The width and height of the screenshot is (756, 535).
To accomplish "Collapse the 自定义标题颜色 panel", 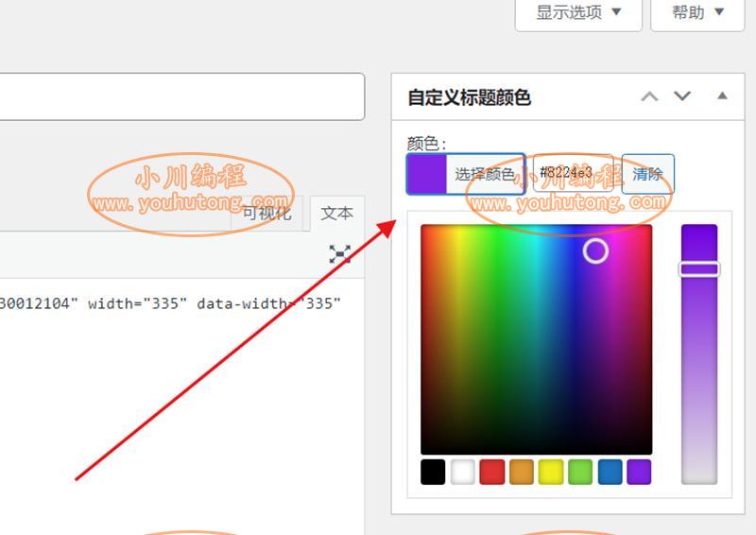I will pos(722,96).
